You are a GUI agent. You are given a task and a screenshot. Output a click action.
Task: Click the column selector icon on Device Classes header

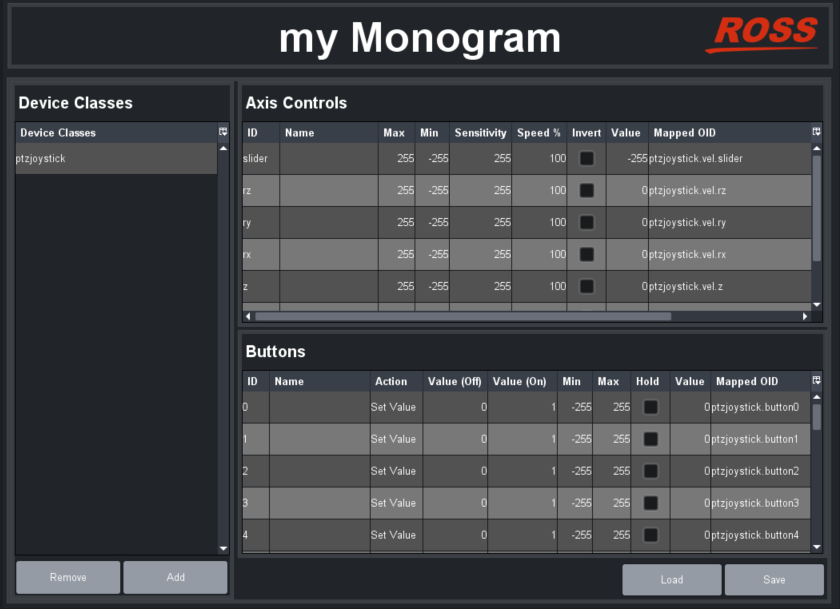pyautogui.click(x=222, y=132)
